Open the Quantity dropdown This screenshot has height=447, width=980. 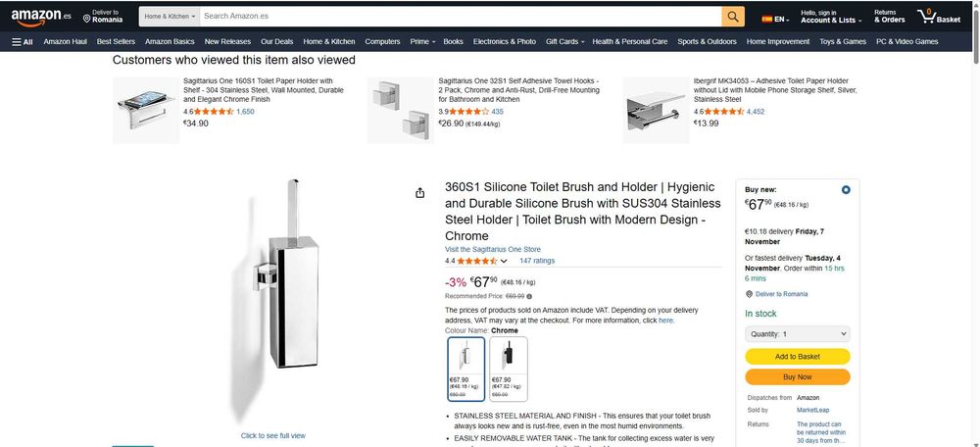tap(797, 334)
